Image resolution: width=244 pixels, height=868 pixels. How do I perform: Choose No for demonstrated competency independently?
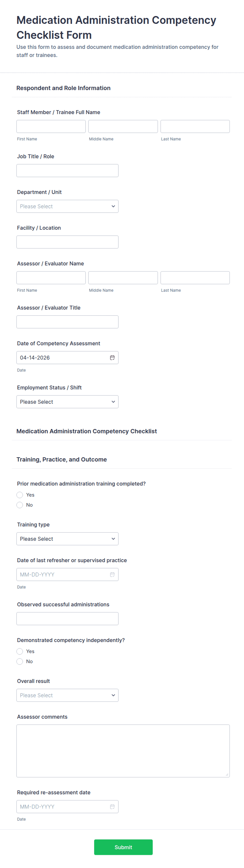click(x=20, y=661)
